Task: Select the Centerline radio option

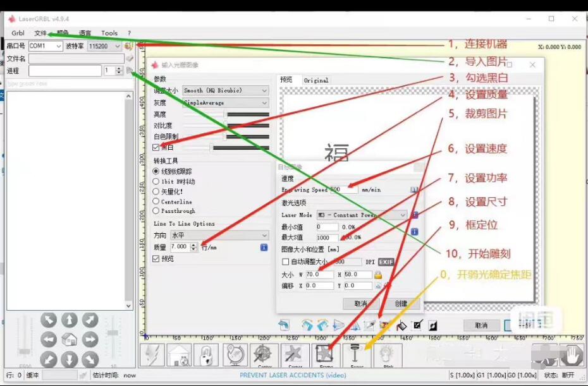Action: click(157, 202)
